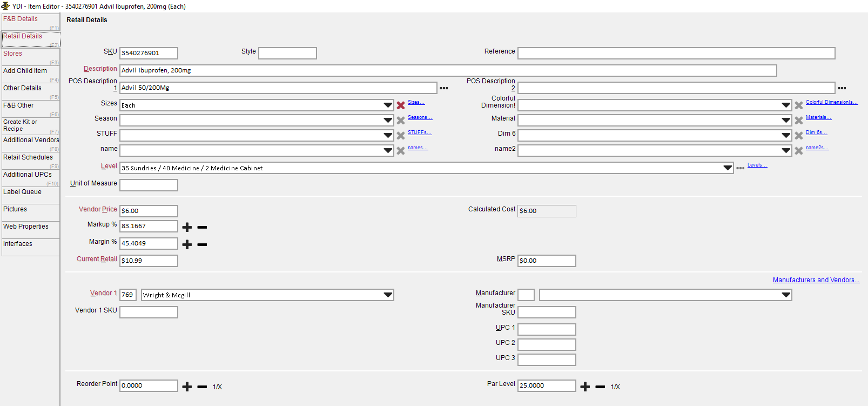Expand the Season dropdown
Image resolution: width=868 pixels, height=406 pixels.
tap(388, 121)
